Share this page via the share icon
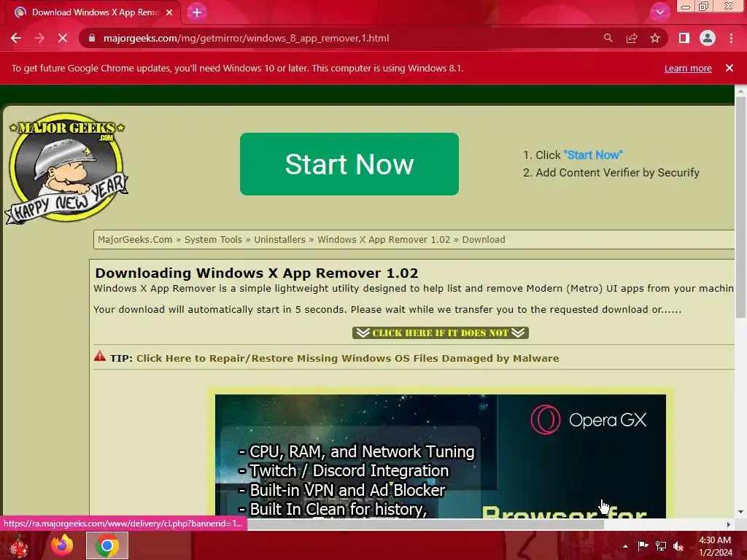Screen dimensions: 747x560 pyautogui.click(x=632, y=38)
